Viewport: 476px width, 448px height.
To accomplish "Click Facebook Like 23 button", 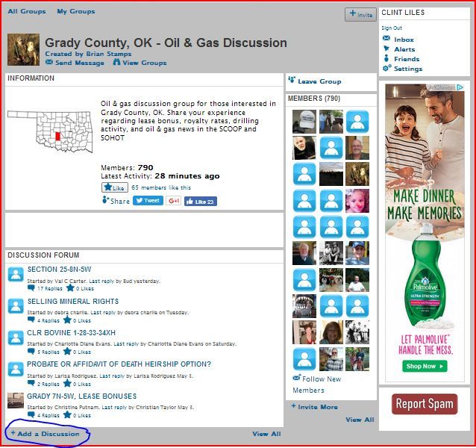I will tap(201, 202).
